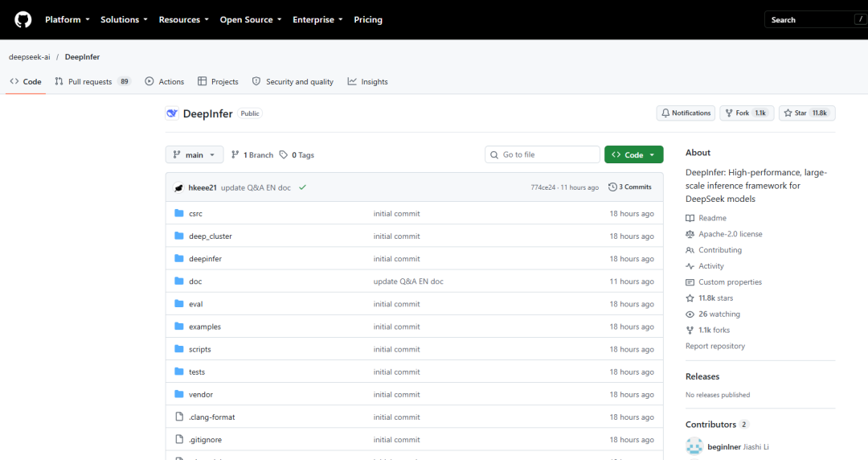868x460 pixels.
Task: Open the deep_cluster folder
Action: click(x=211, y=236)
